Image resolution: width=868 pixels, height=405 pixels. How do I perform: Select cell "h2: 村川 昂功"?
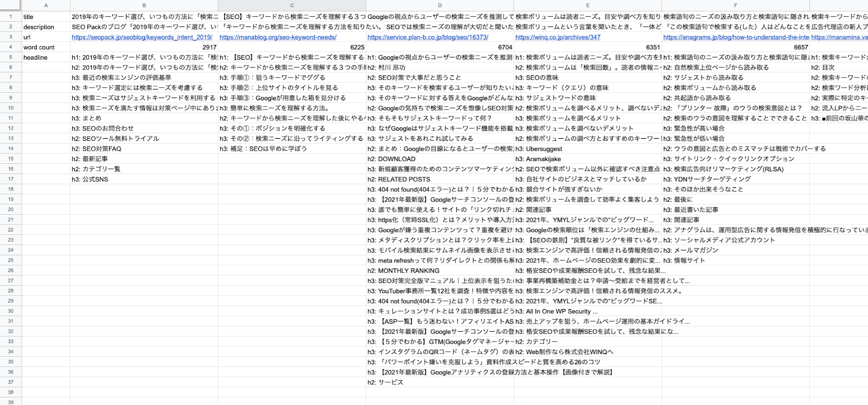(440, 68)
